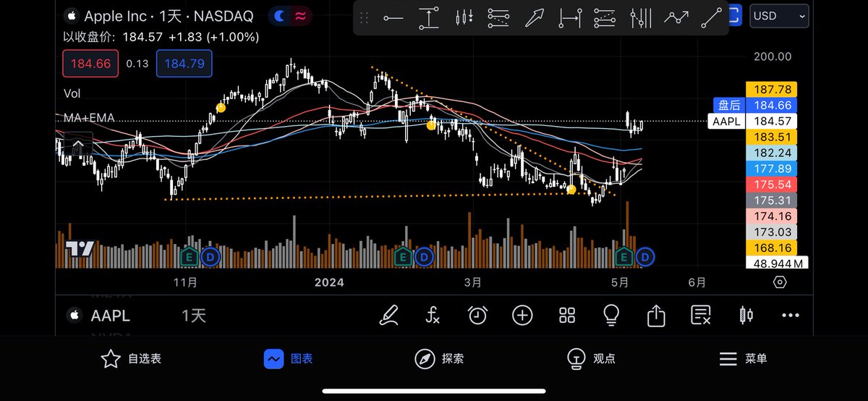The width and height of the screenshot is (868, 401).
Task: Open the four-square layout grid
Action: (x=567, y=315)
